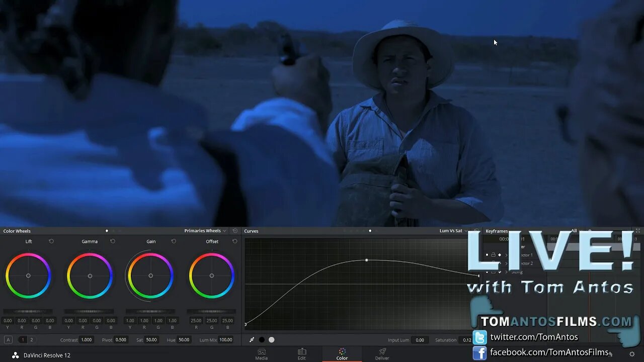This screenshot has height=362, width=644.
Task: Expand the Keyframes panel to full size
Action: tap(638, 231)
